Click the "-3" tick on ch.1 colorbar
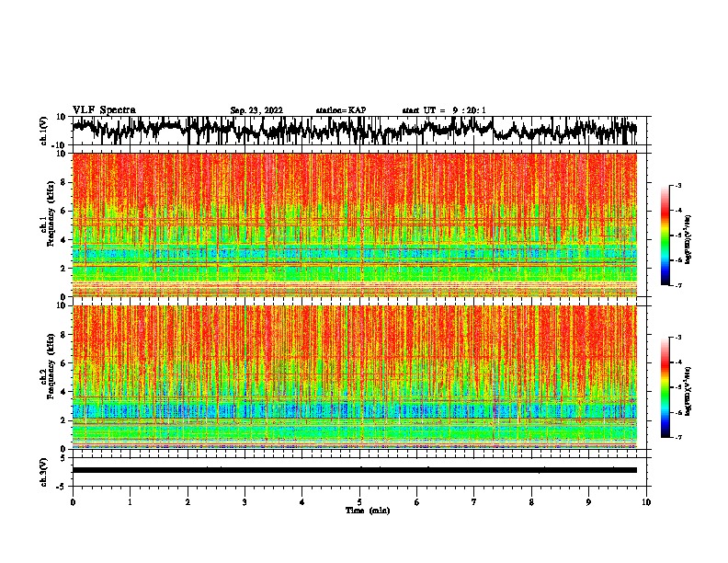This screenshot has height=563, width=728. click(x=677, y=185)
